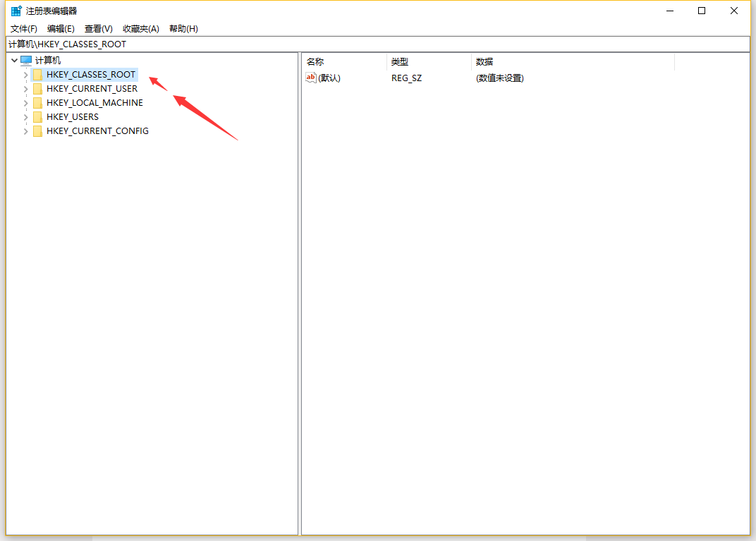Click the Computer icon in the tree
756x541 pixels.
27,61
